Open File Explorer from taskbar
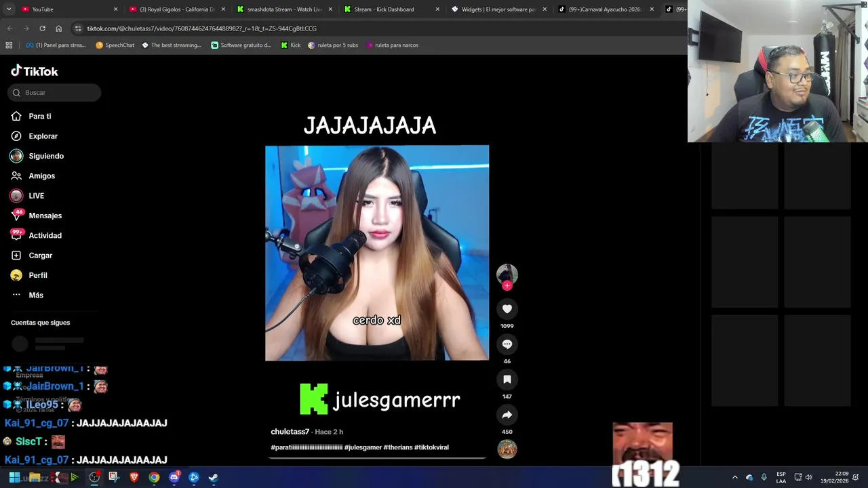 click(35, 477)
